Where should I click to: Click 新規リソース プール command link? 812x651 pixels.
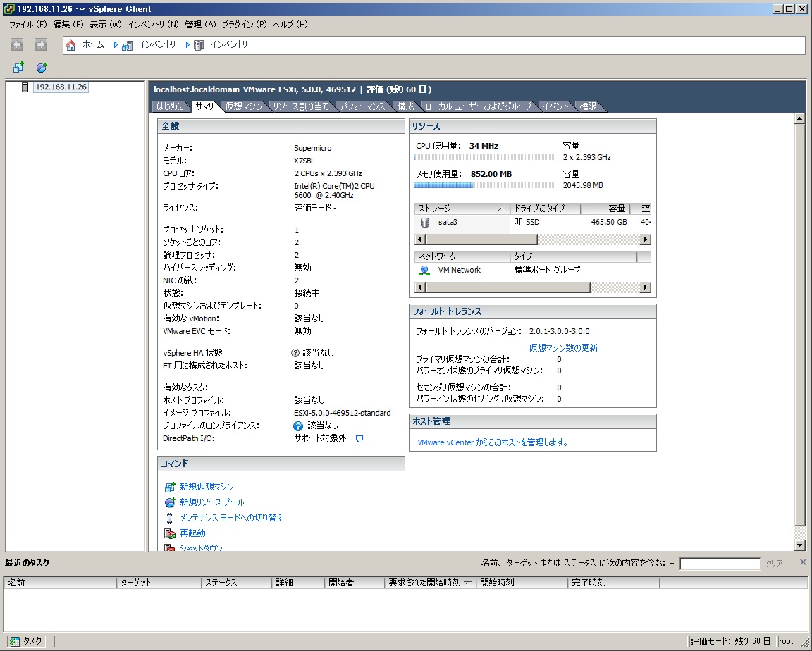pos(211,502)
